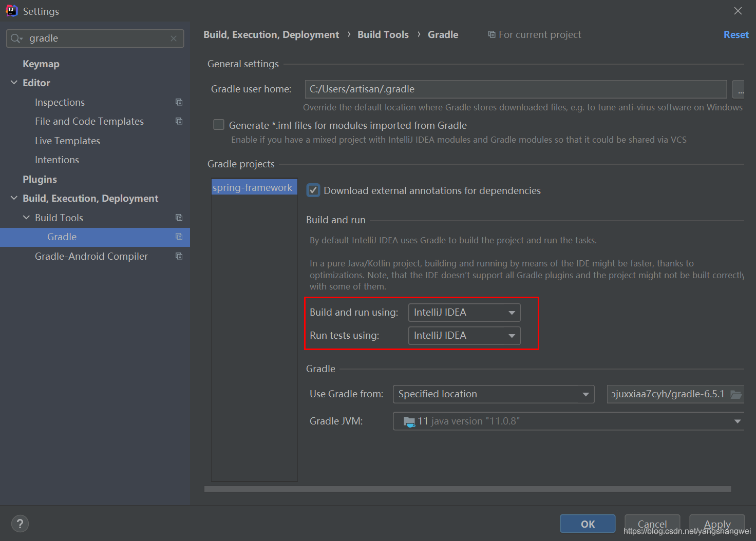Click the search magnifier icon in the settings search
Image resolution: width=756 pixels, height=541 pixels.
(16, 38)
